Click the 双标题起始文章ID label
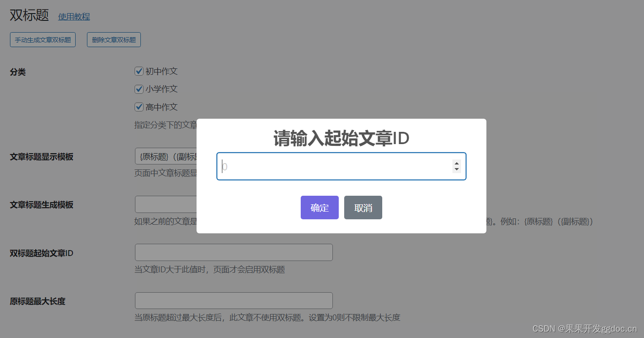Viewport: 644px width, 338px height. click(x=42, y=253)
